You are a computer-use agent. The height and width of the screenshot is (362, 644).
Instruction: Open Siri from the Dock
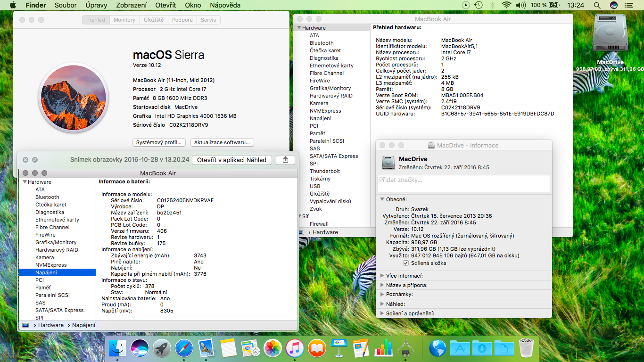click(x=140, y=349)
